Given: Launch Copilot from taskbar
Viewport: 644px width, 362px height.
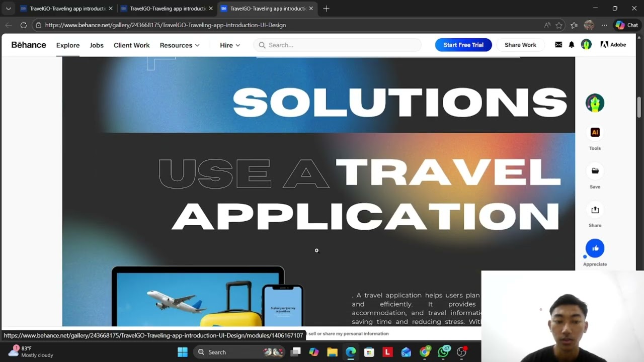Looking at the screenshot, I should [x=314, y=352].
